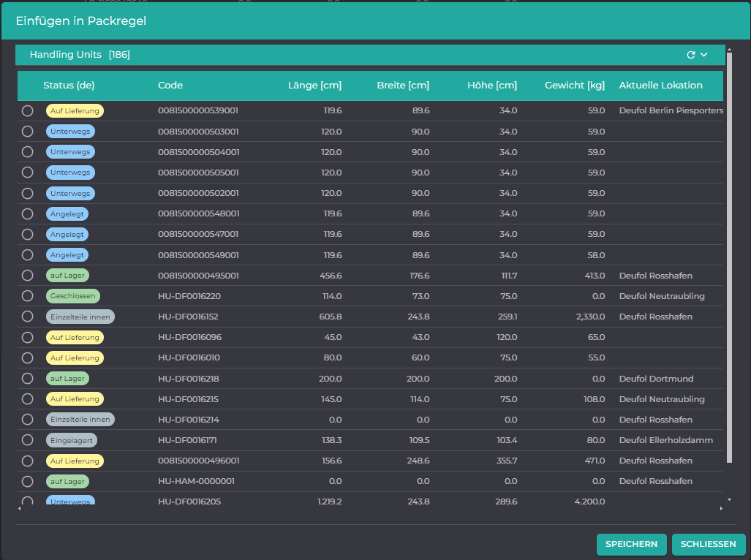Sort by Höhe [cm] header

(492, 86)
